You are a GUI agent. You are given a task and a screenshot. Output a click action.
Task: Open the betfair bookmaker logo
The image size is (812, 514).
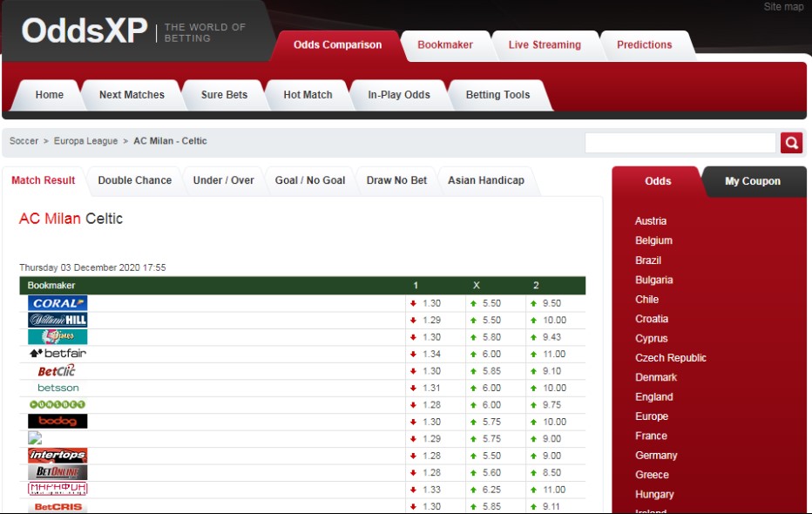pos(58,354)
